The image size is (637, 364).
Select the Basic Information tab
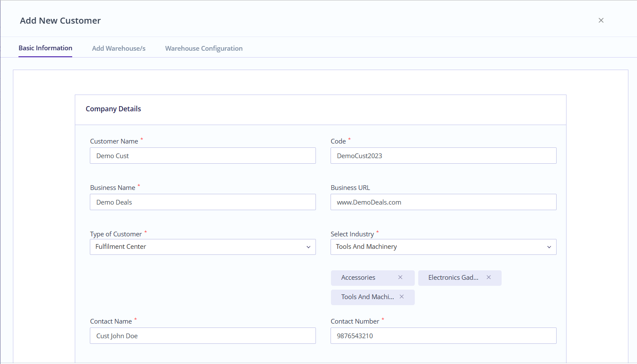[x=45, y=48]
